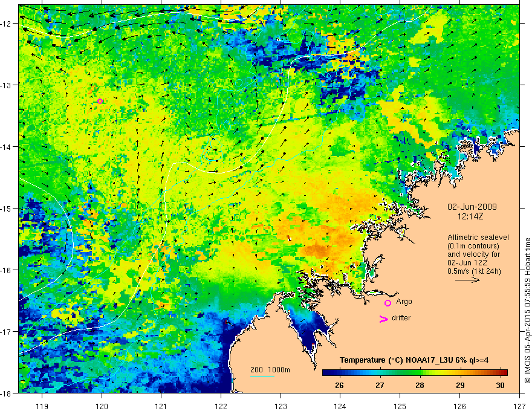Click the latitude label '-17'
This screenshot has height=411, width=532.
point(6,332)
